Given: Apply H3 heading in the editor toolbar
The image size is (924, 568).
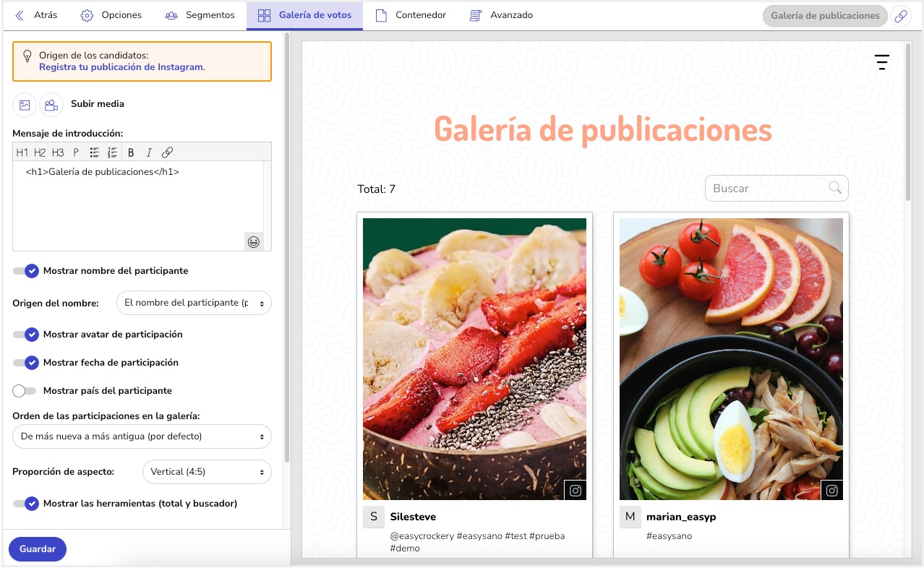Looking at the screenshot, I should coord(58,152).
